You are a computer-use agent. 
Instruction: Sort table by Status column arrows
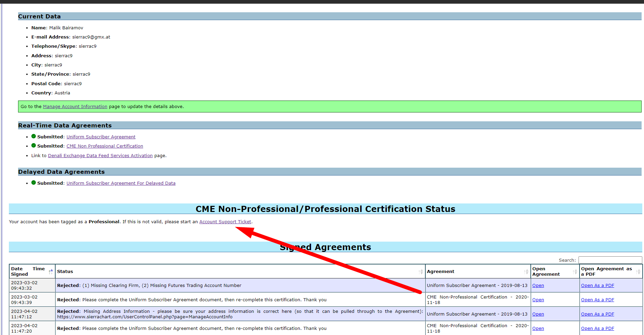pos(421,272)
